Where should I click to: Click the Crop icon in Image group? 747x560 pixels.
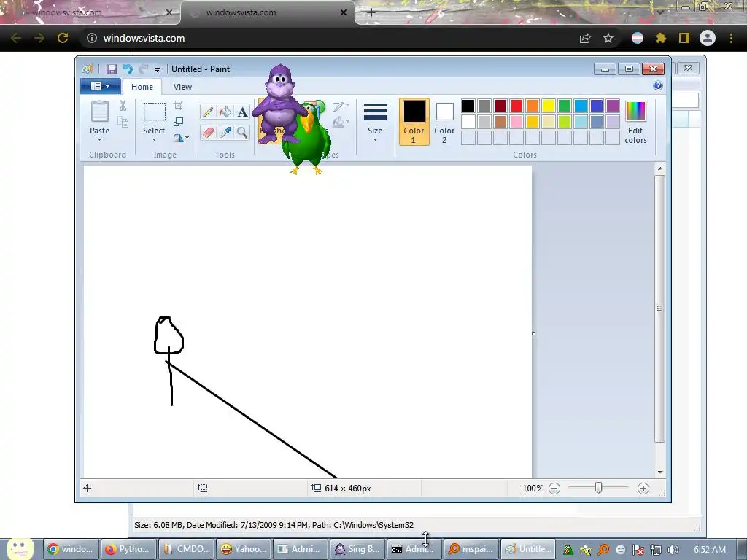[x=178, y=106]
